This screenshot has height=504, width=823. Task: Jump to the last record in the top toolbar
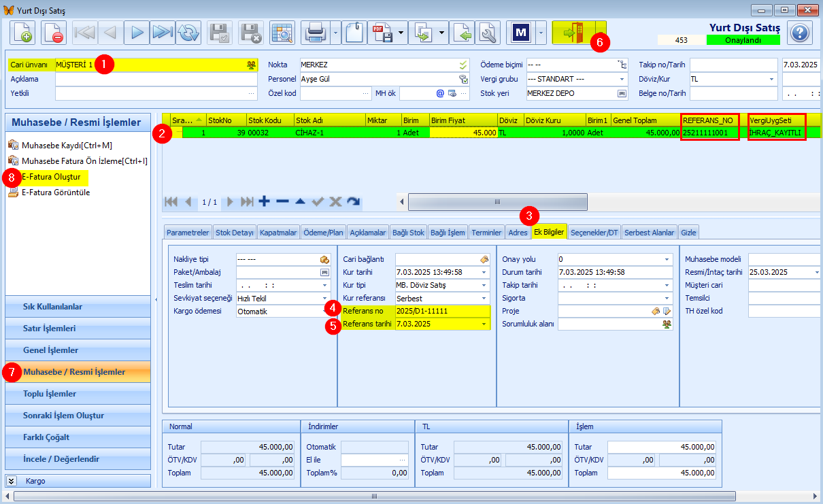click(163, 32)
